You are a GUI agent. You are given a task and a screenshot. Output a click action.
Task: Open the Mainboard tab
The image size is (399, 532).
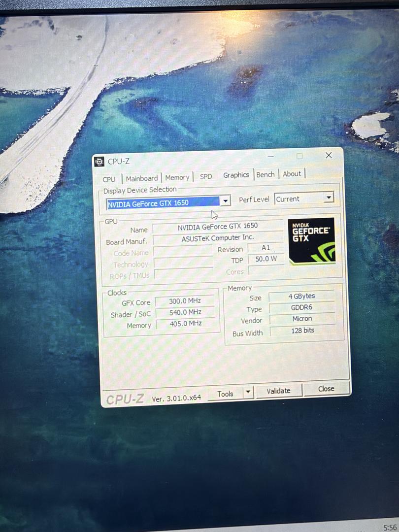[142, 178]
